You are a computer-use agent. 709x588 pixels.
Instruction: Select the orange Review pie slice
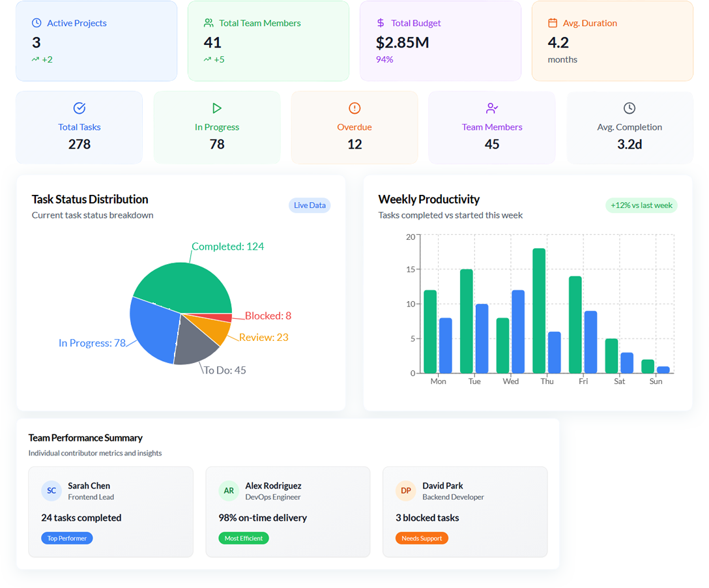[x=212, y=329]
